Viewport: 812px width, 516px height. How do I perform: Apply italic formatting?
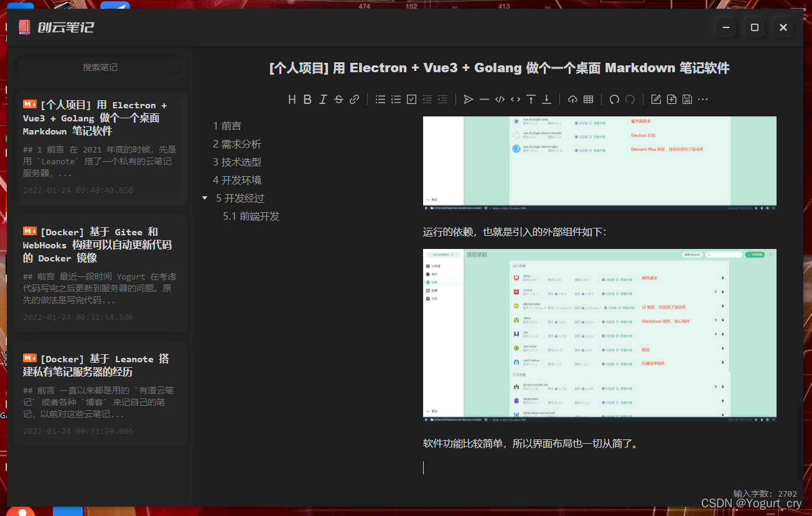pyautogui.click(x=322, y=99)
